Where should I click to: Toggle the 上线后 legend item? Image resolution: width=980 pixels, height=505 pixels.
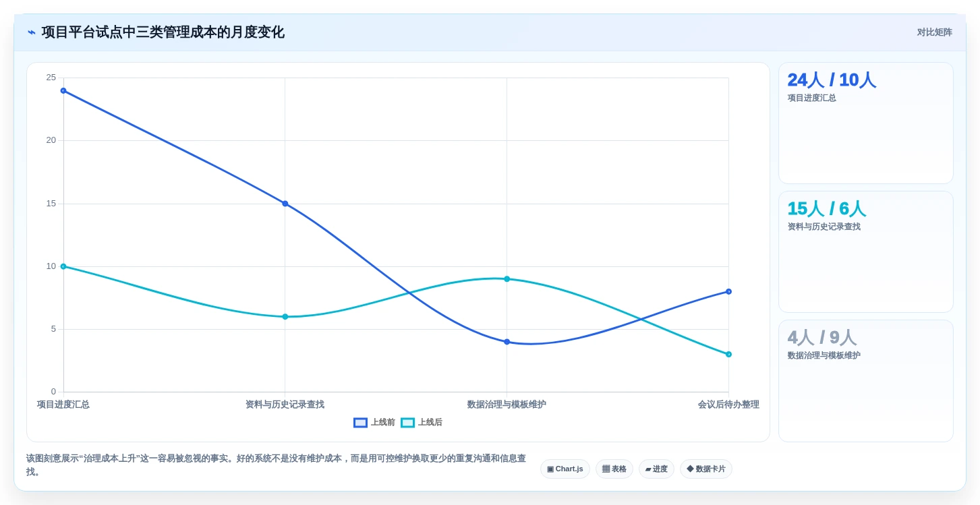422,423
